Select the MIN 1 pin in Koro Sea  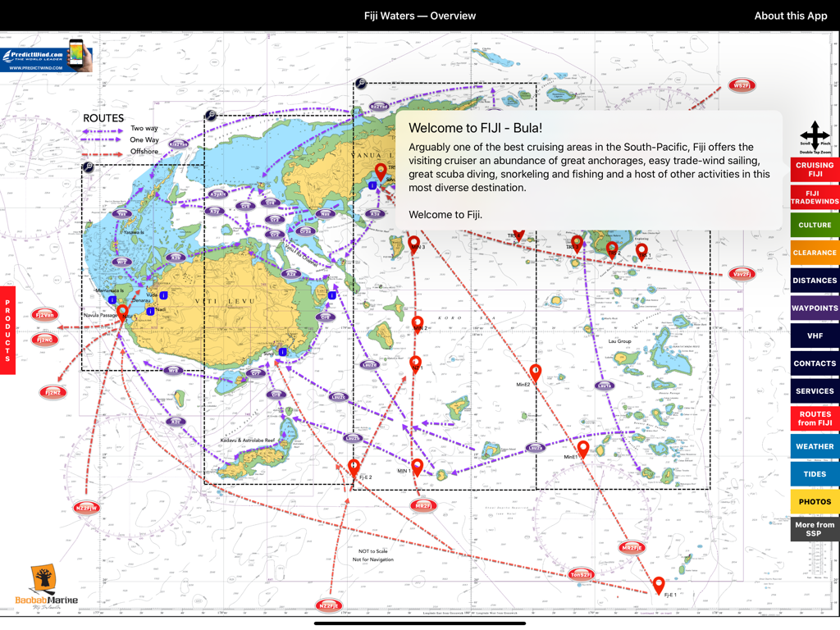[417, 466]
